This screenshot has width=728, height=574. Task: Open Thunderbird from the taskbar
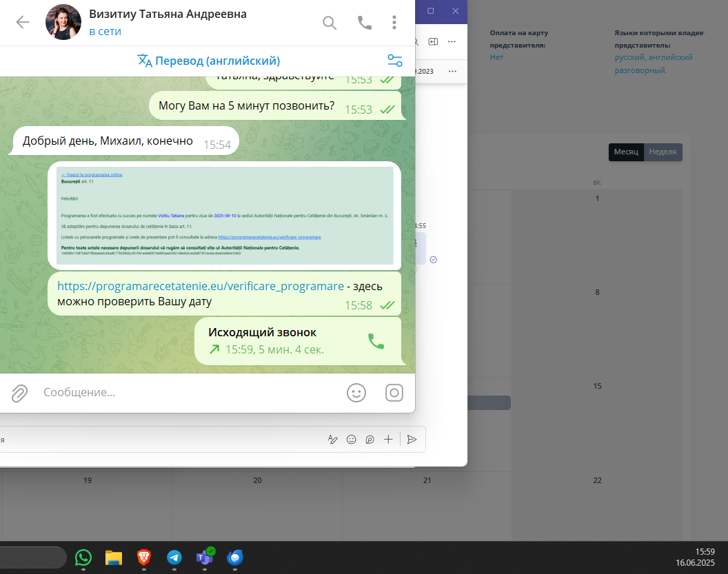[x=235, y=557]
